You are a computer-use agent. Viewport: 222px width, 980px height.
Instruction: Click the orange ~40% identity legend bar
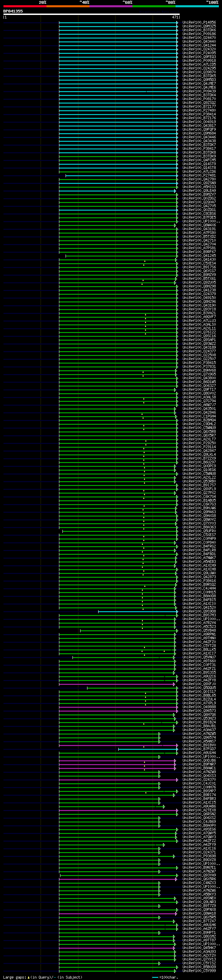[x=68, y=6]
